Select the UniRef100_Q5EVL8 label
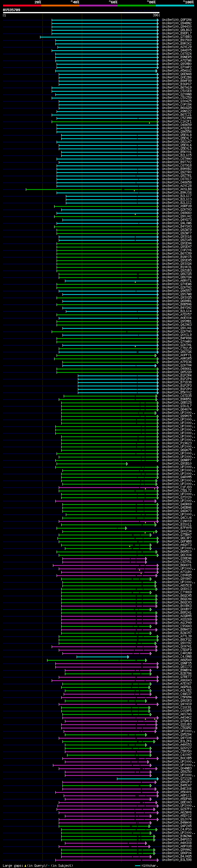The height and width of the screenshot is (868, 197). pyautogui.click(x=176, y=135)
